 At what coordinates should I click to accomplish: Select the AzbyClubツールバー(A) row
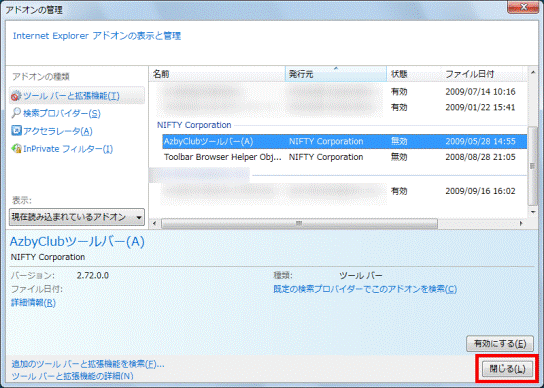tap(345, 142)
